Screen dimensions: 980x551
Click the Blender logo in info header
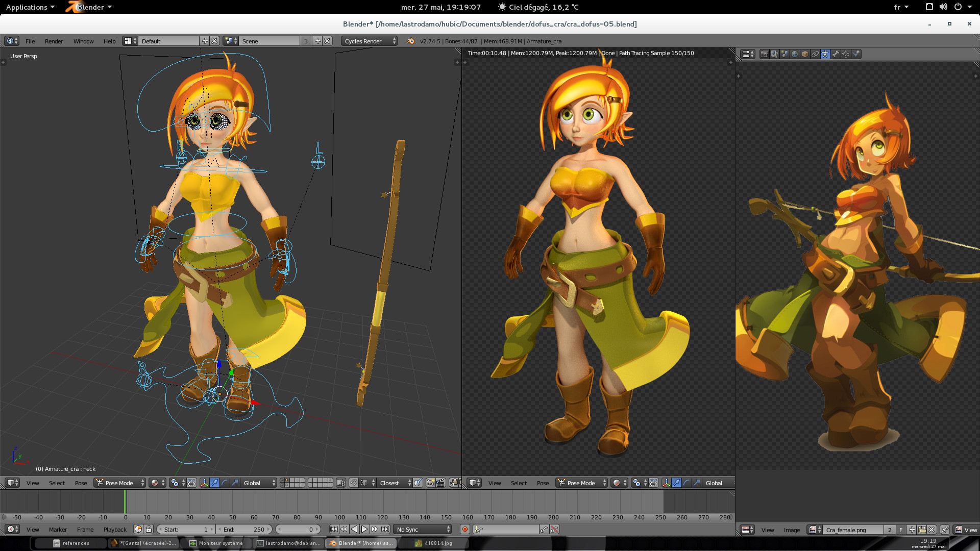click(x=411, y=41)
